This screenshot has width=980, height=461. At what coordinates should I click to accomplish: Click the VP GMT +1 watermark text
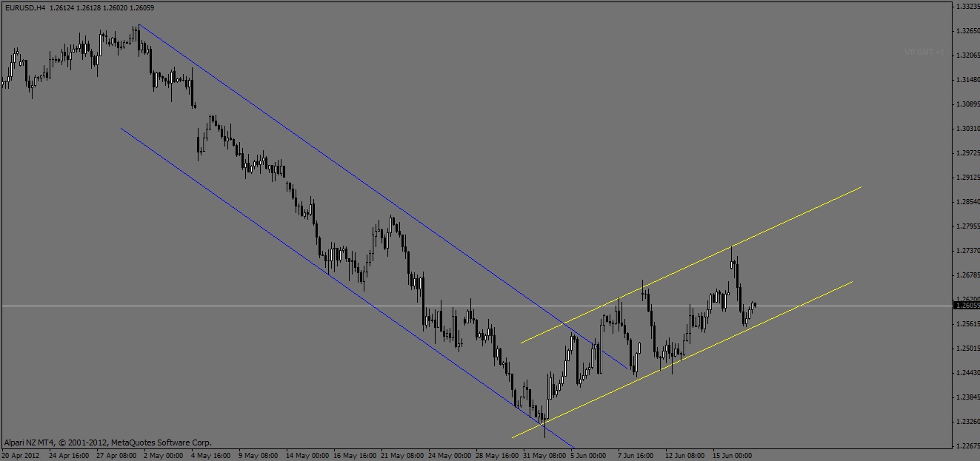click(924, 53)
